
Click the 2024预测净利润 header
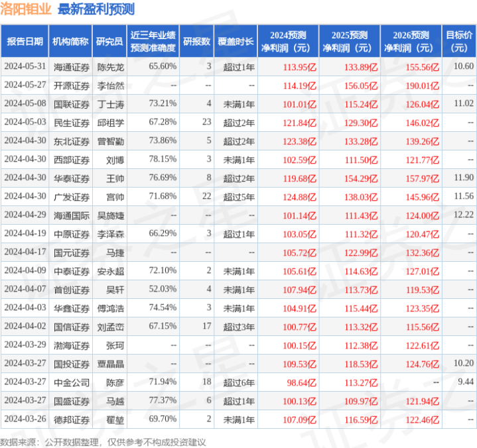288,41
